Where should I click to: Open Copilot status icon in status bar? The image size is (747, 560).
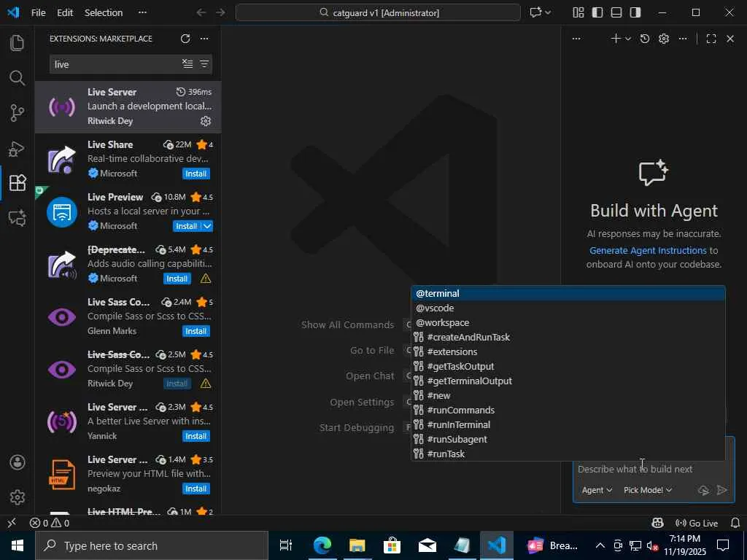657,523
